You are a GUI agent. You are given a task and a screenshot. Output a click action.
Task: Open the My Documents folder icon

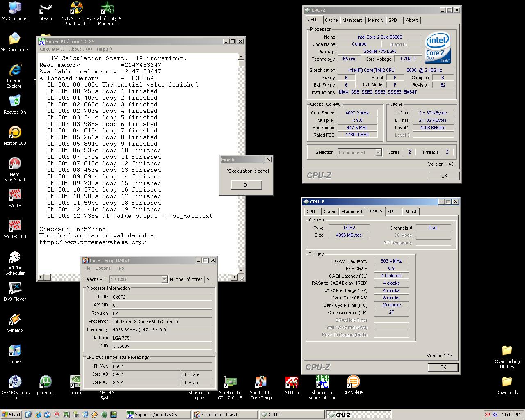[15, 42]
